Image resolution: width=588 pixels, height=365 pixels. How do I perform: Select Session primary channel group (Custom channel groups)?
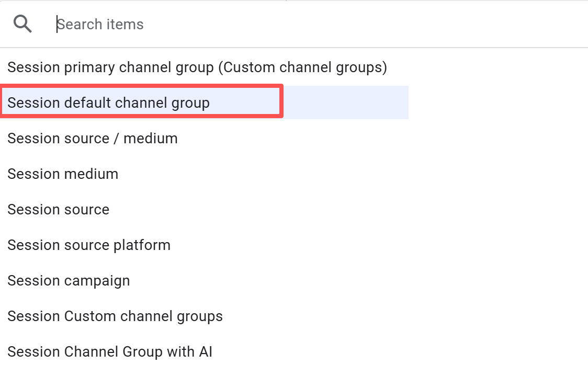(197, 67)
